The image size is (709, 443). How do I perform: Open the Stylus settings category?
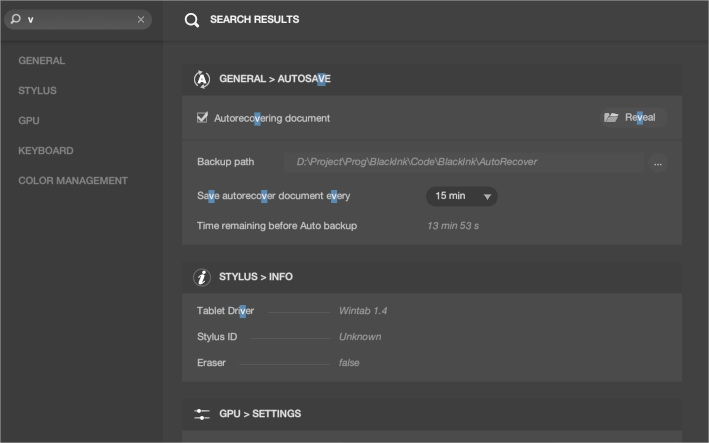pos(38,90)
